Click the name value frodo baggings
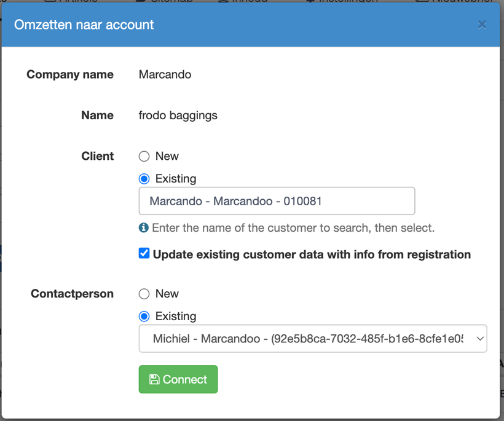 tap(178, 116)
